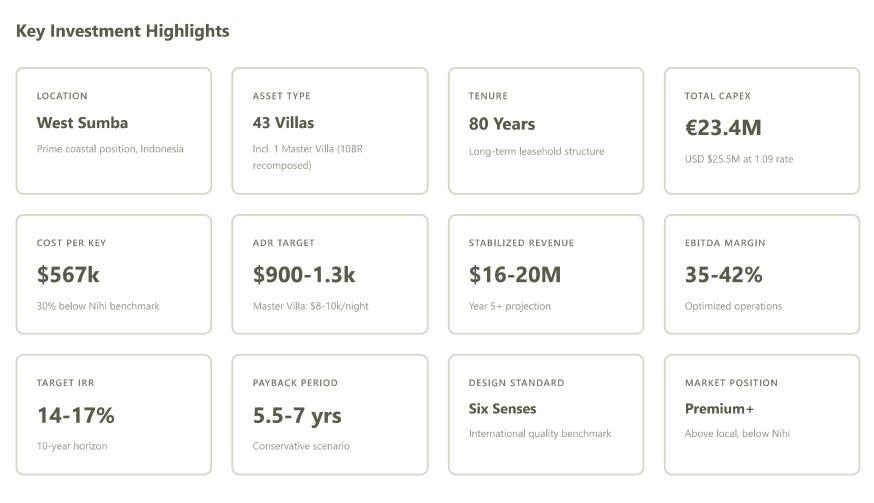Click 'Prime coastal position, Indonesia' description
Screen dimensions: 874x503
coord(110,149)
